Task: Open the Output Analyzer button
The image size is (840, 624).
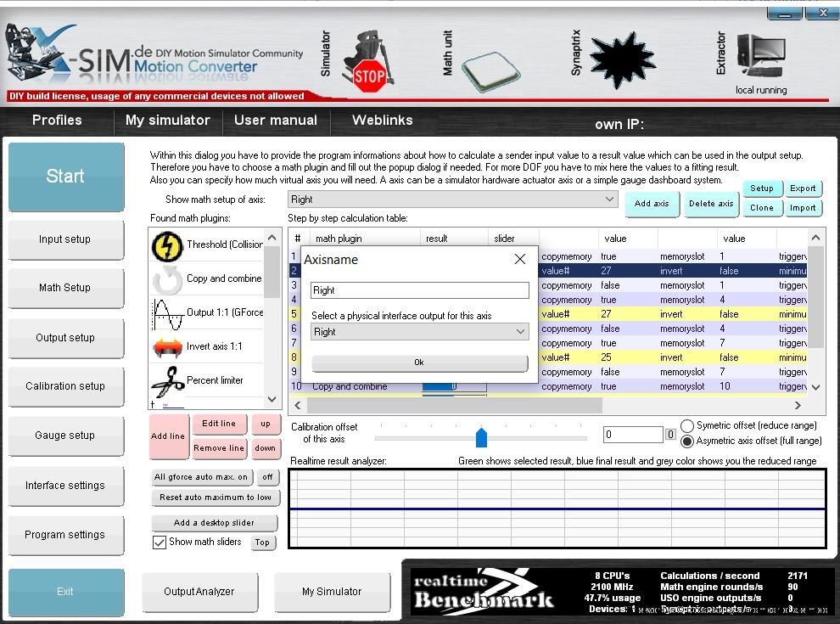Action: pyautogui.click(x=199, y=592)
